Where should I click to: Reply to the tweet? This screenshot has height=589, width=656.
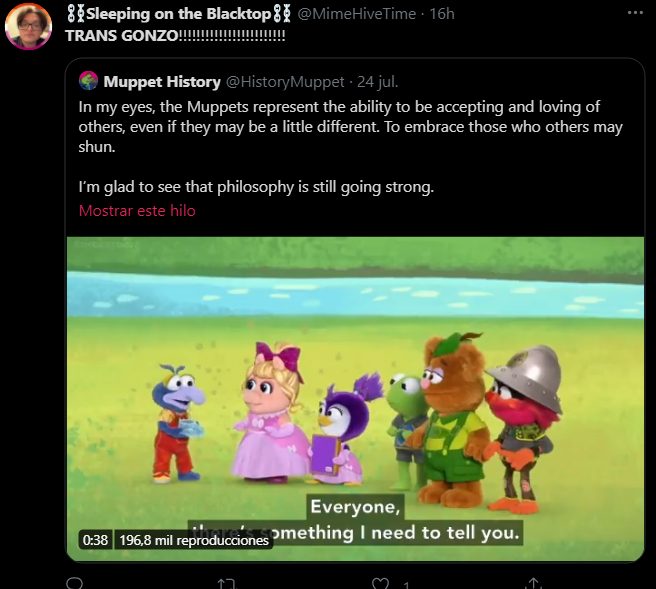pos(74,583)
